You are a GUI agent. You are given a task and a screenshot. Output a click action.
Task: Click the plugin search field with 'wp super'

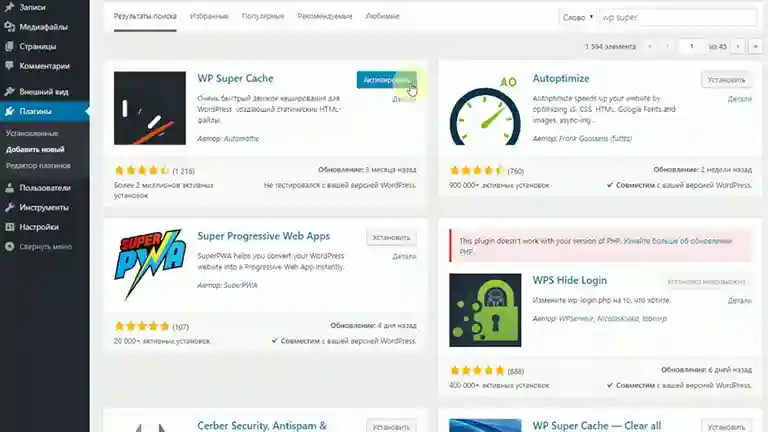coord(678,17)
